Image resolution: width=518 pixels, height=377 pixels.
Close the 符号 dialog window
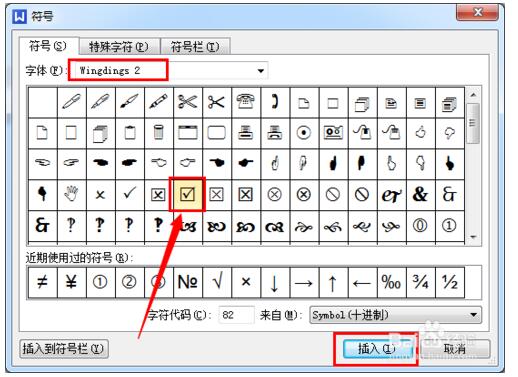click(x=477, y=12)
